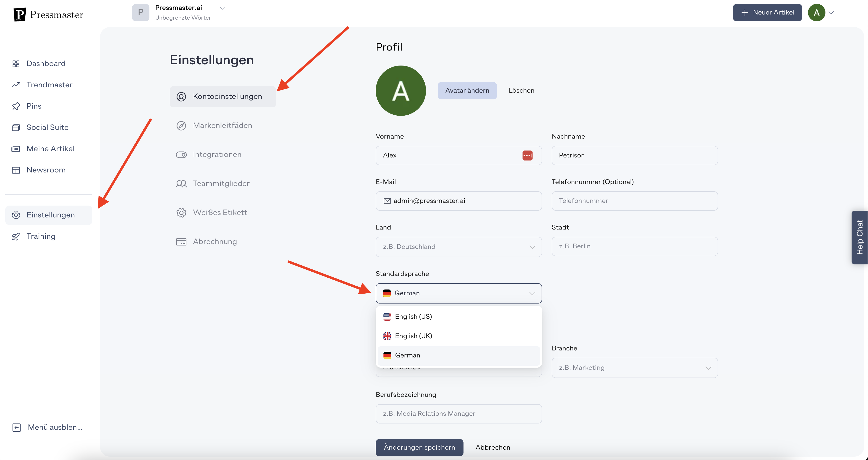Click the Teammitglieder people icon
Image resolution: width=868 pixels, height=460 pixels.
pos(181,184)
